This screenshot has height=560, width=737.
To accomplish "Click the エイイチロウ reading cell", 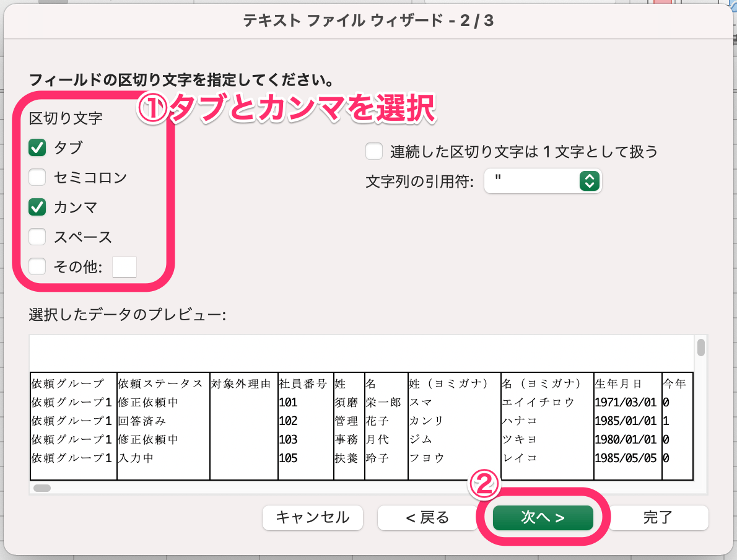I will click(x=538, y=403).
